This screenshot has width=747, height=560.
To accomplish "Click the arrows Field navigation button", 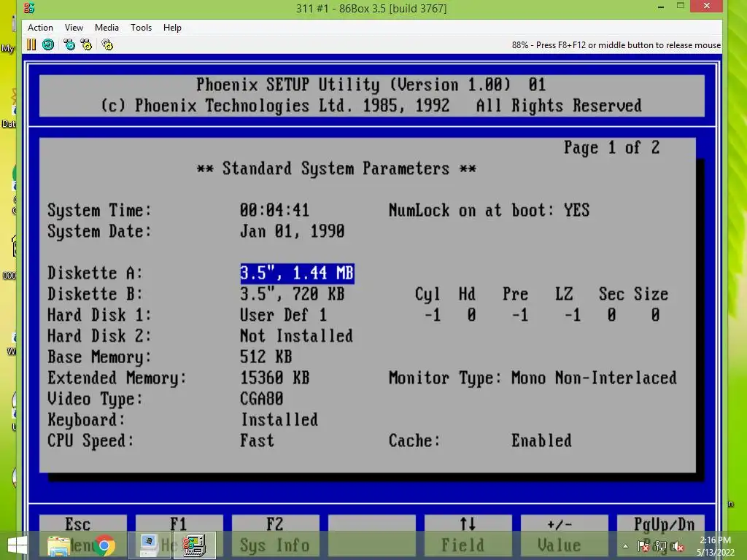I will (468, 535).
